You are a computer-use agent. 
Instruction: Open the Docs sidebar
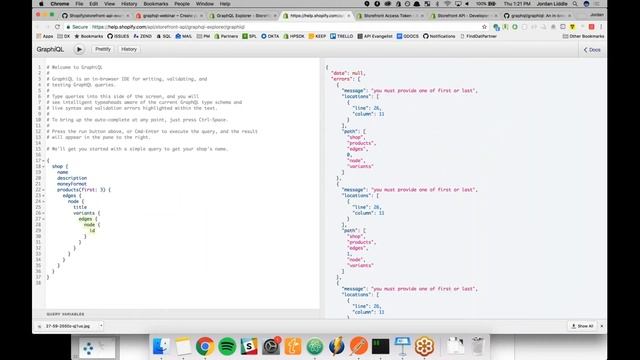point(592,49)
